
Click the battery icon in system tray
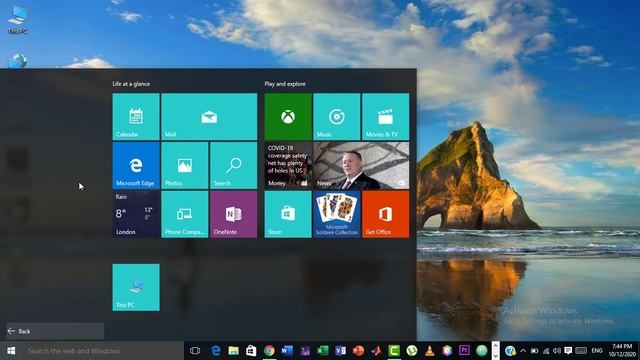point(534,351)
